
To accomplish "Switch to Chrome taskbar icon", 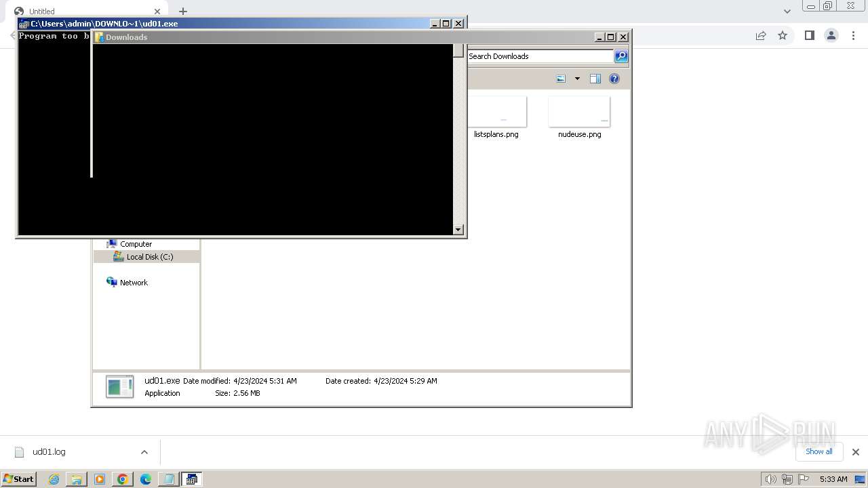I will (123, 479).
